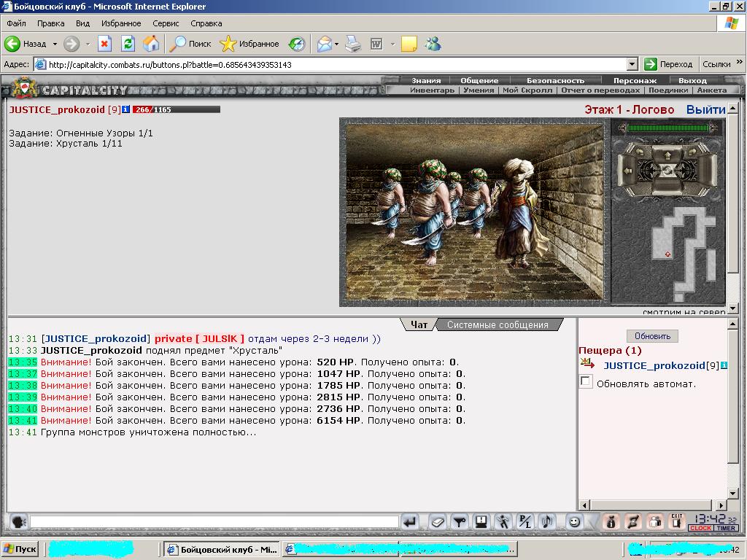Screen dimensions: 747x560
Task: Click the green movement progress bar
Action: pyautogui.click(x=668, y=128)
